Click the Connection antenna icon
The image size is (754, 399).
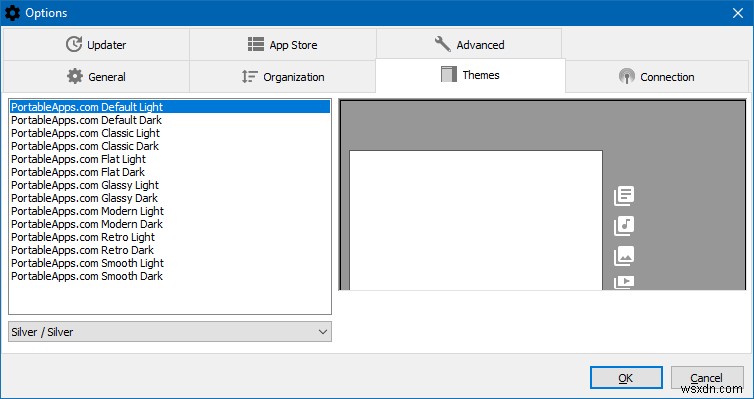627,76
